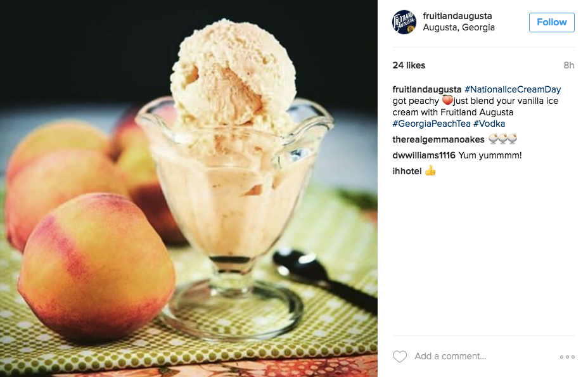
Task: Click the Add a comment field
Action: 483,356
